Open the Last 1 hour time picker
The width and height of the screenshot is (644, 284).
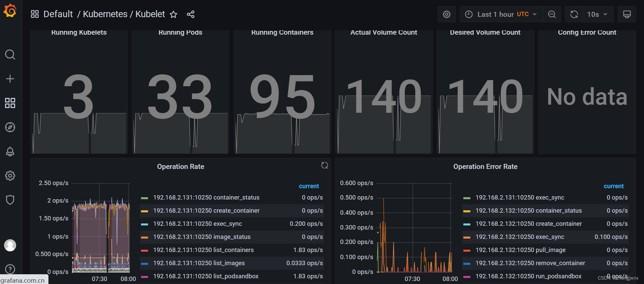pos(501,14)
